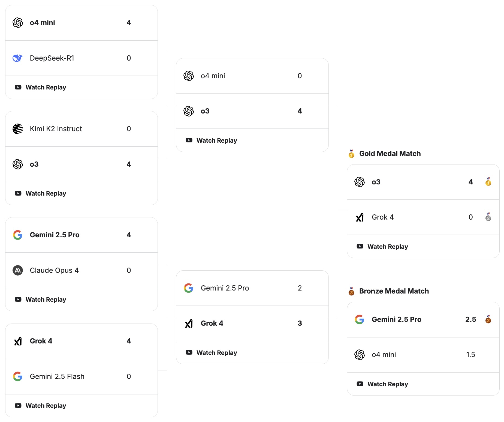Click gold medal icon next to o3's score

488,182
